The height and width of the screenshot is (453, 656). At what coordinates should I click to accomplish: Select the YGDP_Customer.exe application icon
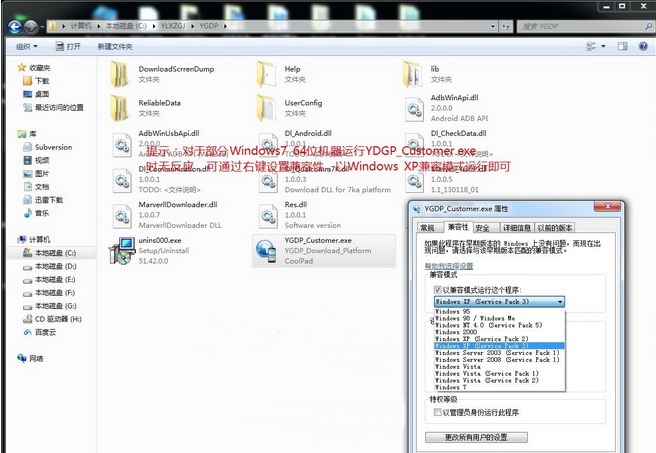tap(266, 251)
